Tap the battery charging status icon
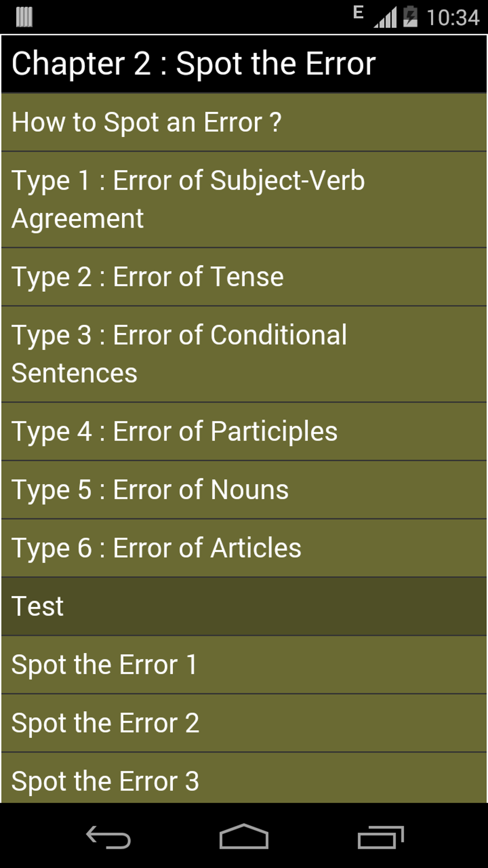This screenshot has width=488, height=868. [x=410, y=17]
